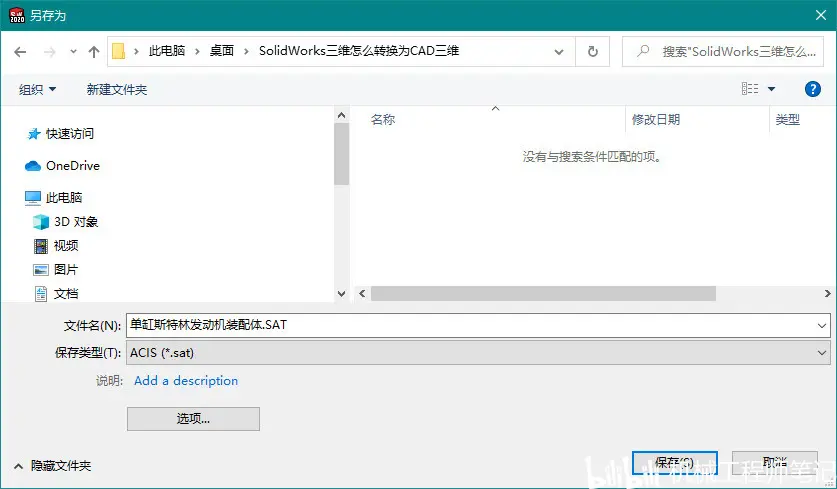837x489 pixels.
Task: Sort by 修改日期 column header
Action: (656, 120)
